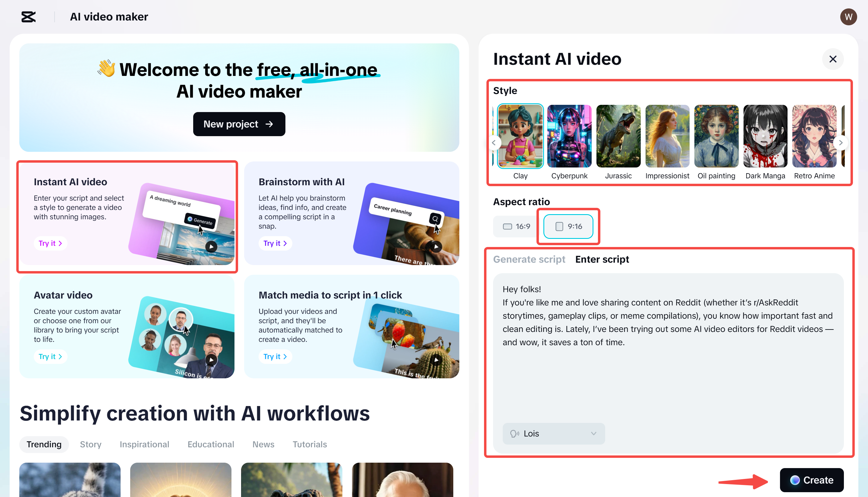Close the Instant AI video panel
Screen dimensions: 868x497
(x=832, y=59)
